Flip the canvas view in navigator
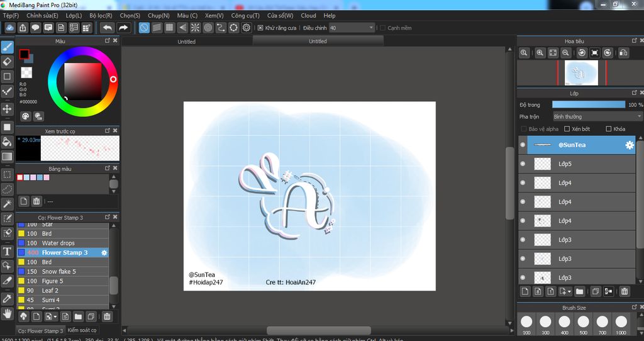Image resolution: width=644 pixels, height=341 pixels. [x=623, y=53]
